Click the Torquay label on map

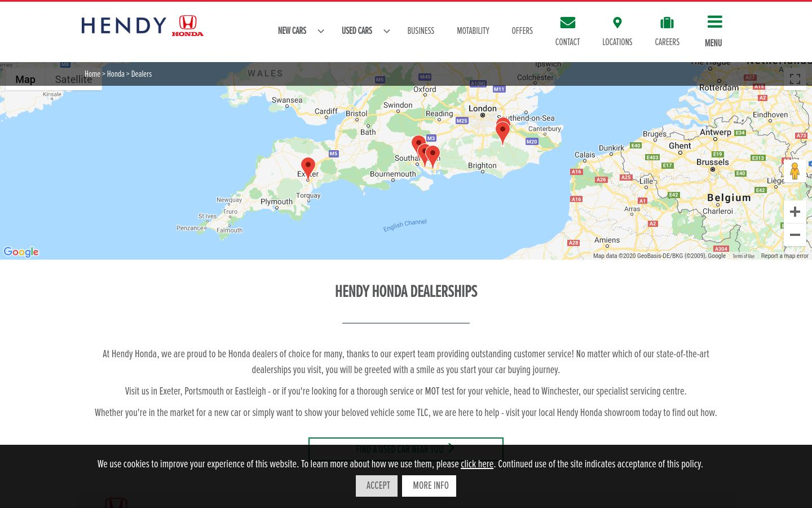click(308, 195)
